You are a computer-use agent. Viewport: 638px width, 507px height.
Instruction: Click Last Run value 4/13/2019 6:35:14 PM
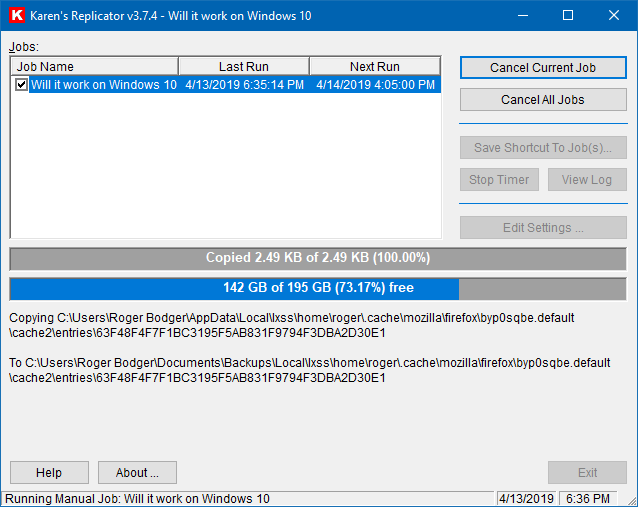(x=245, y=85)
